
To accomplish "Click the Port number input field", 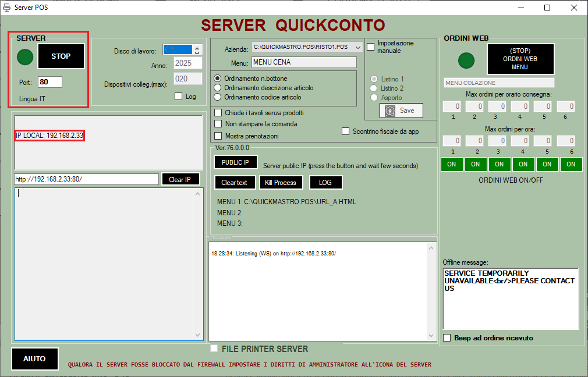I will click(x=49, y=82).
